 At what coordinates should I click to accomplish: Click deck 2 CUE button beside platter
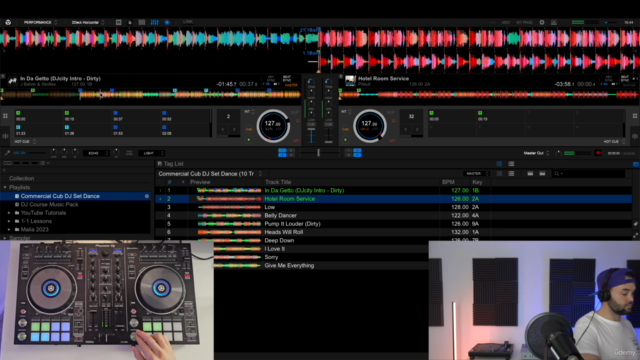click(346, 129)
